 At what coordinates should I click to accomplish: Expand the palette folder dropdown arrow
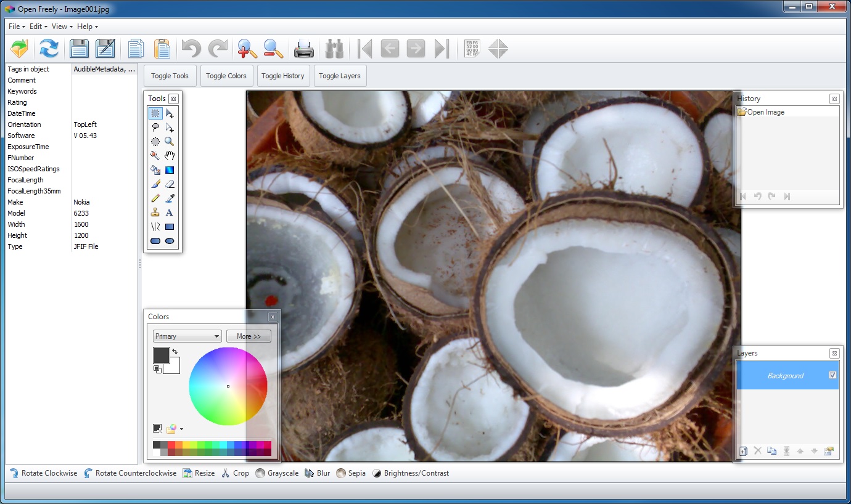pos(181,429)
